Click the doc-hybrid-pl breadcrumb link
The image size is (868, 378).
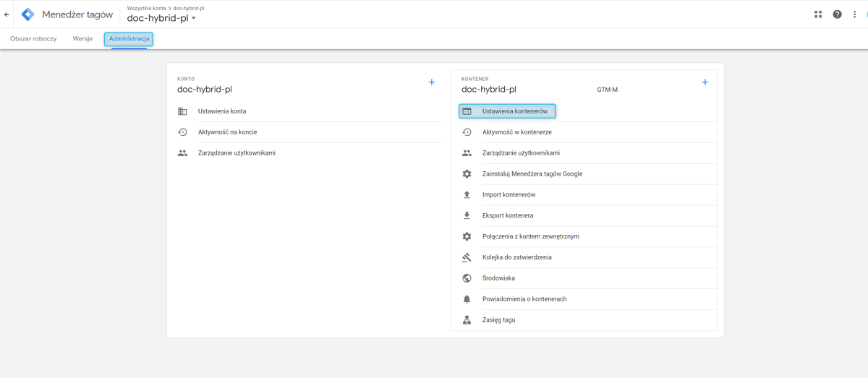click(x=189, y=8)
